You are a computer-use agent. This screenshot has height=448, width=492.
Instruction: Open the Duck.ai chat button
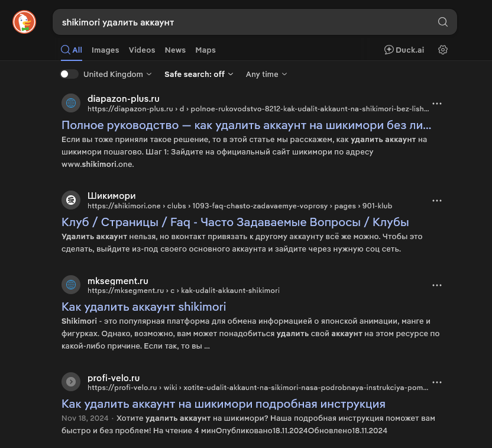404,50
